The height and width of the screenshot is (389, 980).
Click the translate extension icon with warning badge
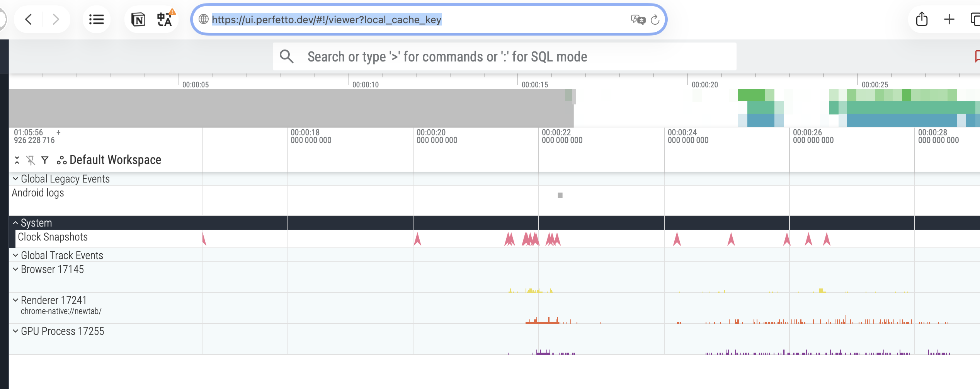click(x=165, y=19)
